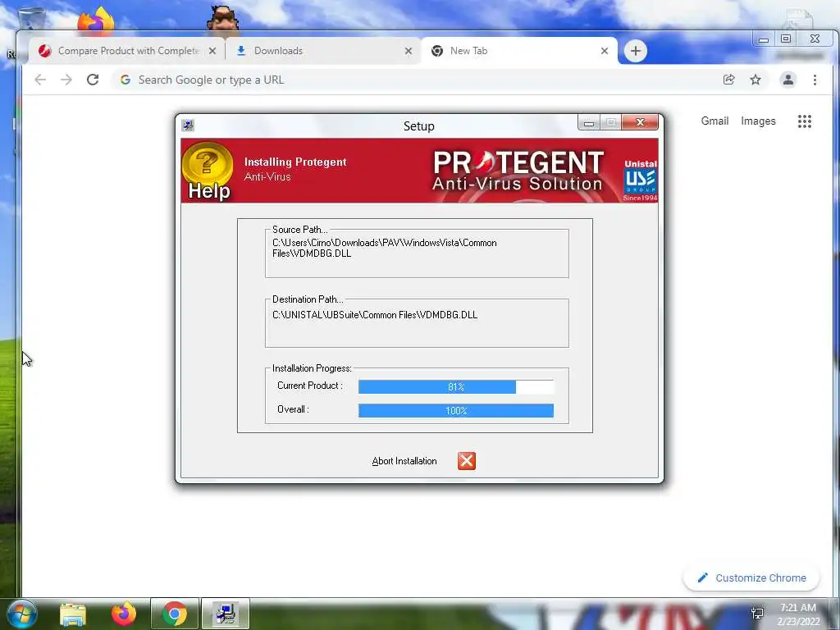Screen dimensions: 840x630
Task: Close the Downloads tab
Action: tap(409, 51)
